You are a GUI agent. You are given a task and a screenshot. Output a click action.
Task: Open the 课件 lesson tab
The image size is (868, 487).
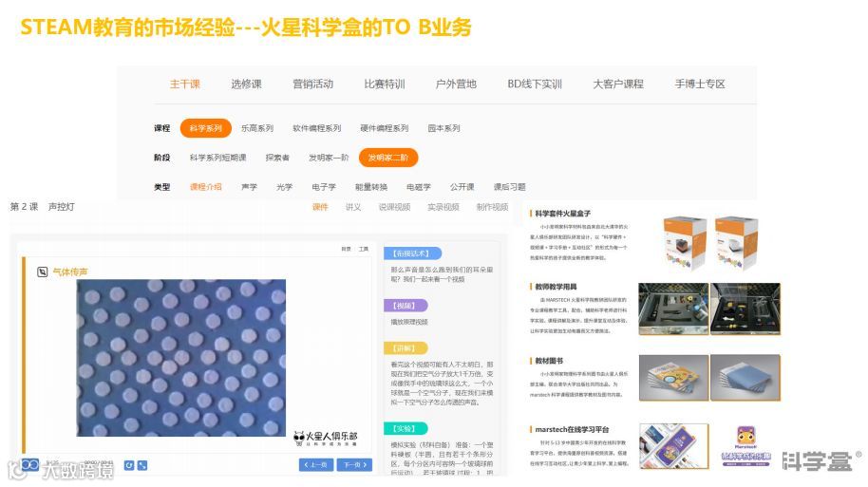[x=320, y=207]
